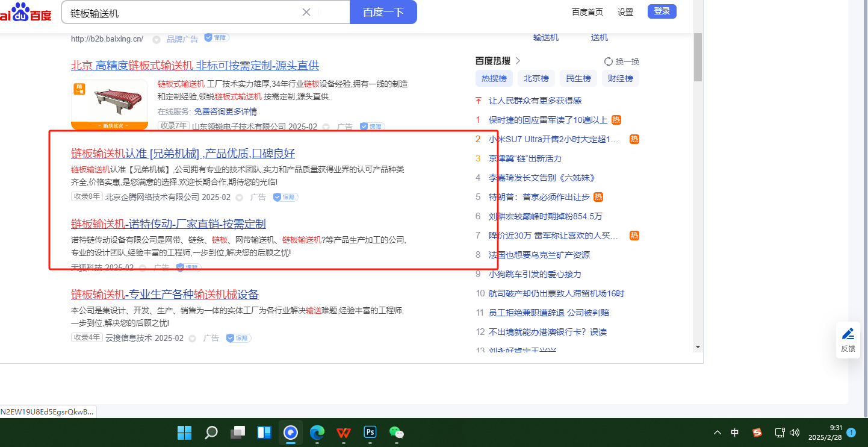Expand 百度热搜 with the chevron arrow
The width and height of the screenshot is (868, 447).
[518, 61]
